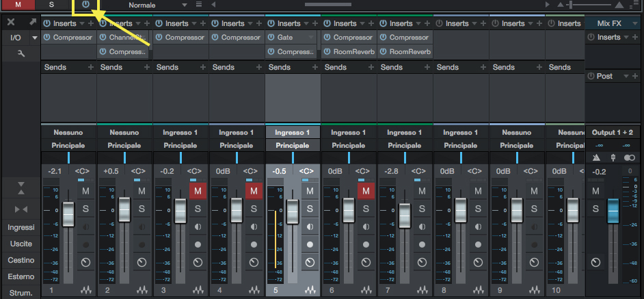Toggle monitor icon on channel 5
The height and width of the screenshot is (299, 644).
(x=310, y=227)
